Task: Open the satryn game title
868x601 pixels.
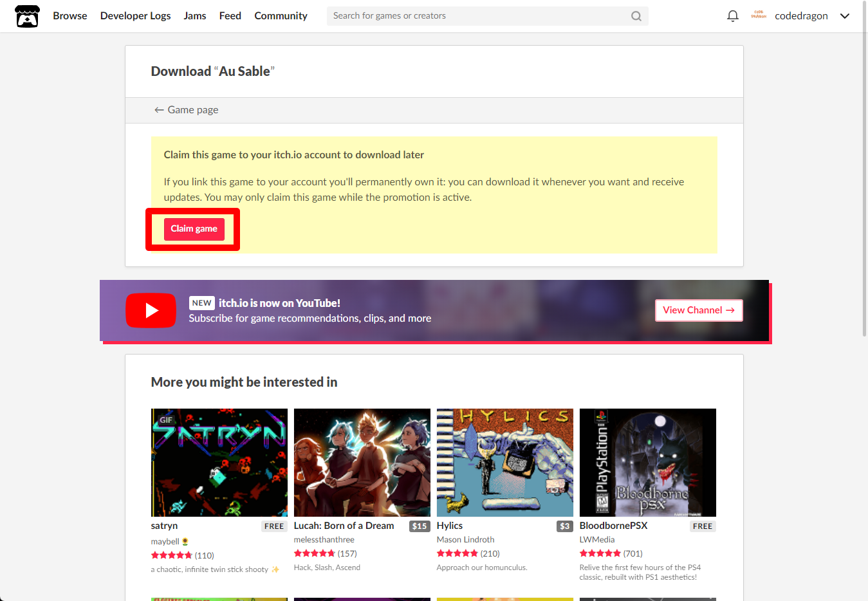Action: tap(164, 526)
